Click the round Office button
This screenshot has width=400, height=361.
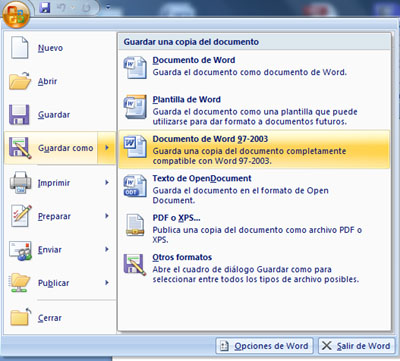pyautogui.click(x=16, y=14)
